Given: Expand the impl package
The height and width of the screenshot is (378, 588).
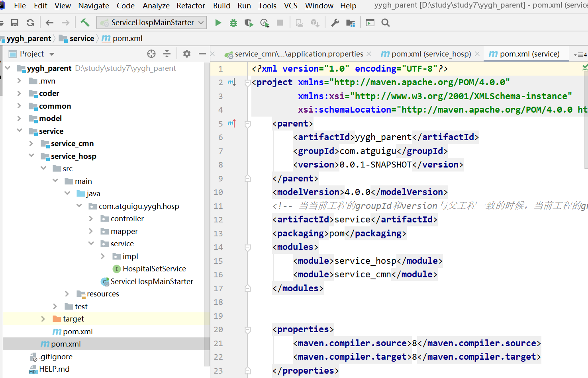Looking at the screenshot, I should 103,256.
